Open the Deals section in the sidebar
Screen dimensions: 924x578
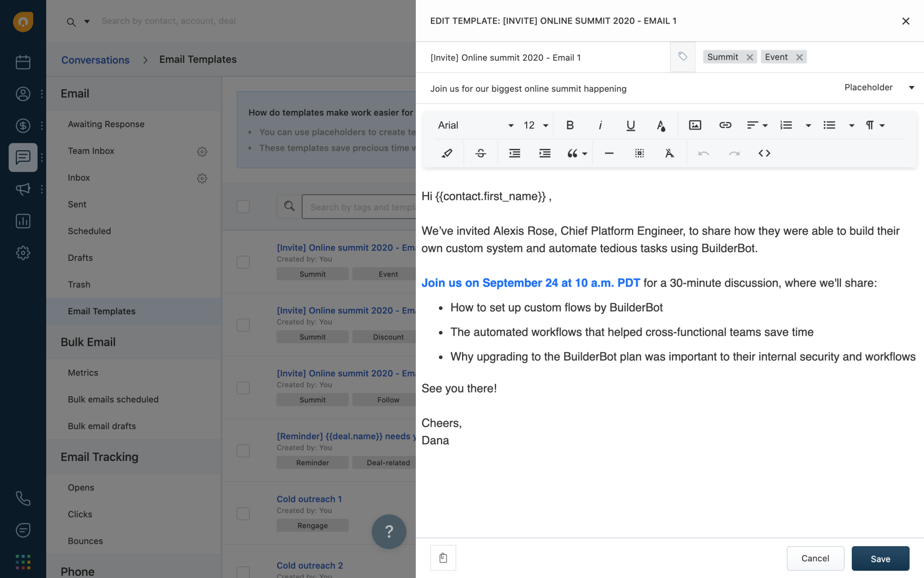tap(23, 126)
